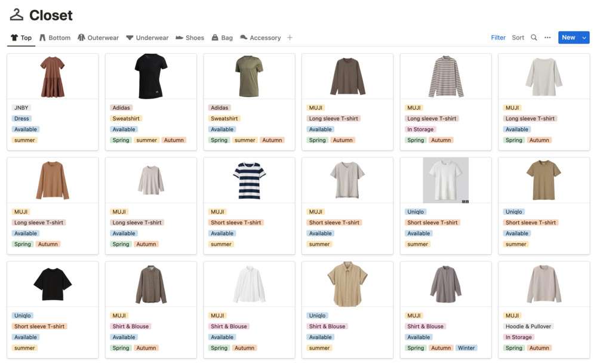Open the search magnifier icon
The image size is (600, 364).
point(534,38)
